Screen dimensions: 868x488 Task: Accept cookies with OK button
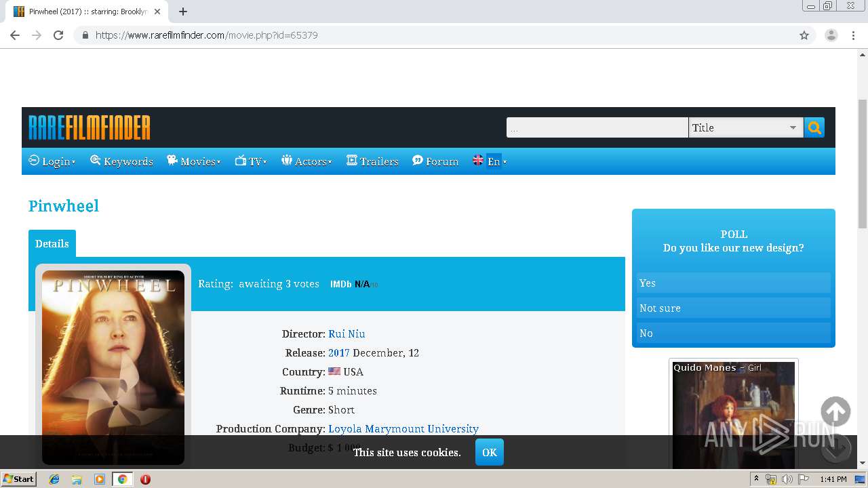pos(490,452)
